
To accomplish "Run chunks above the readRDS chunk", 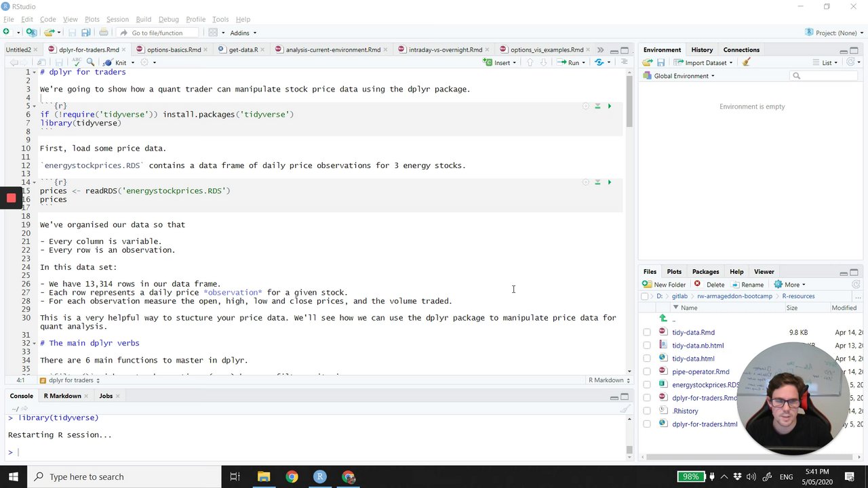I will click(x=597, y=182).
